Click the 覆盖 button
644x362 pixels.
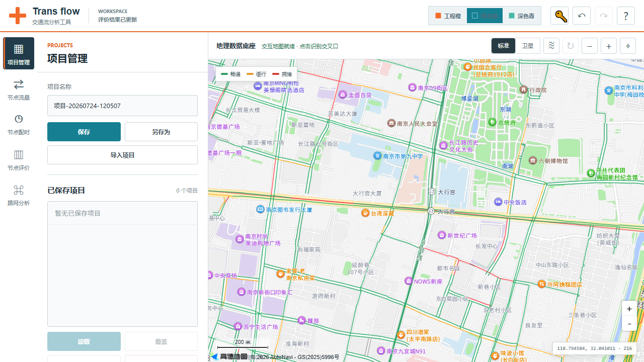point(161,341)
